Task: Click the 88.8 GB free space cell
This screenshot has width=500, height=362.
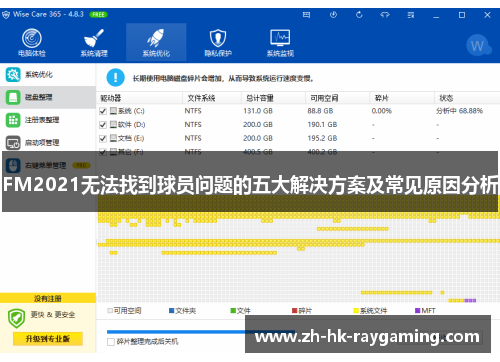Action: pos(320,111)
